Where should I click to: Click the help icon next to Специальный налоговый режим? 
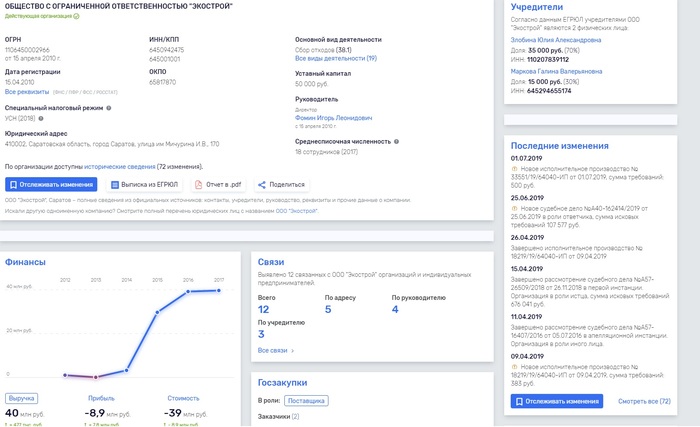109,106
